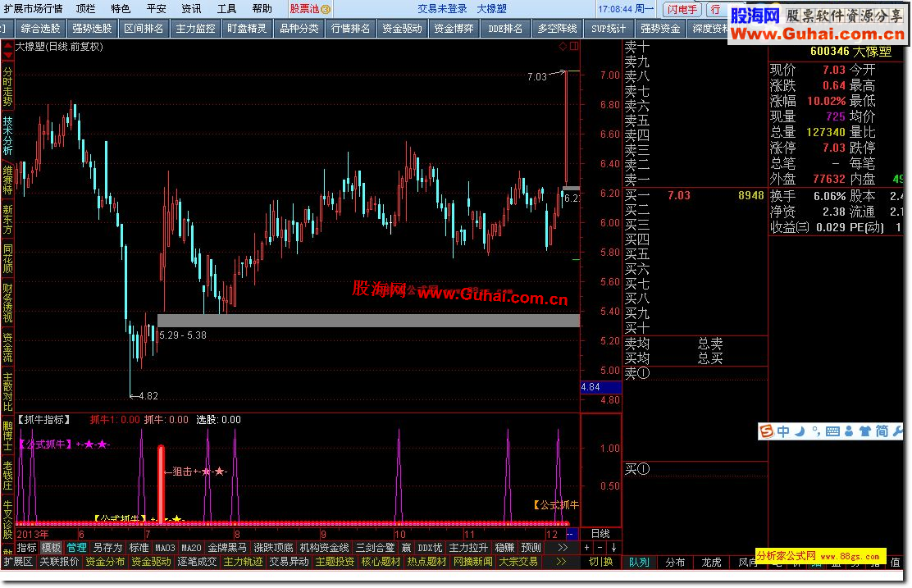Expand more indicator tabs with >> arrow
912x588 pixels.
pos(562,547)
